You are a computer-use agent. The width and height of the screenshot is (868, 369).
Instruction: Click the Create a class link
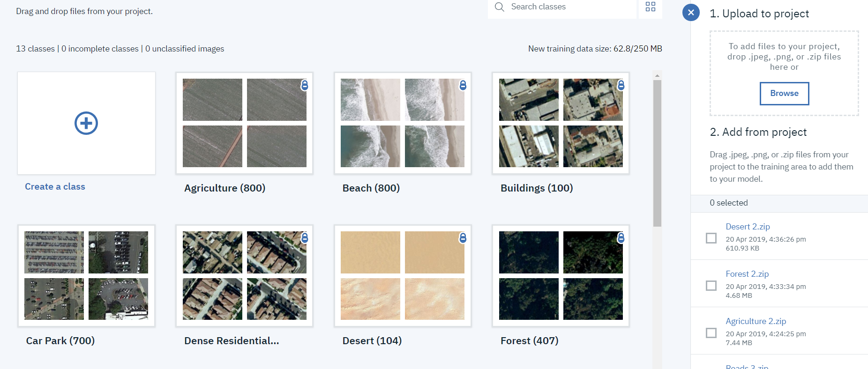pyautogui.click(x=55, y=186)
